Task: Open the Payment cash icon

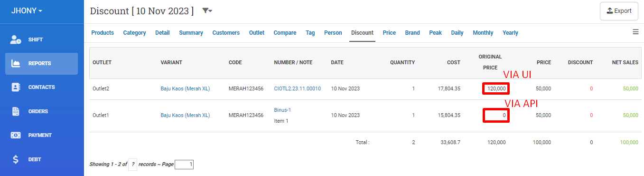Action: click(x=16, y=135)
